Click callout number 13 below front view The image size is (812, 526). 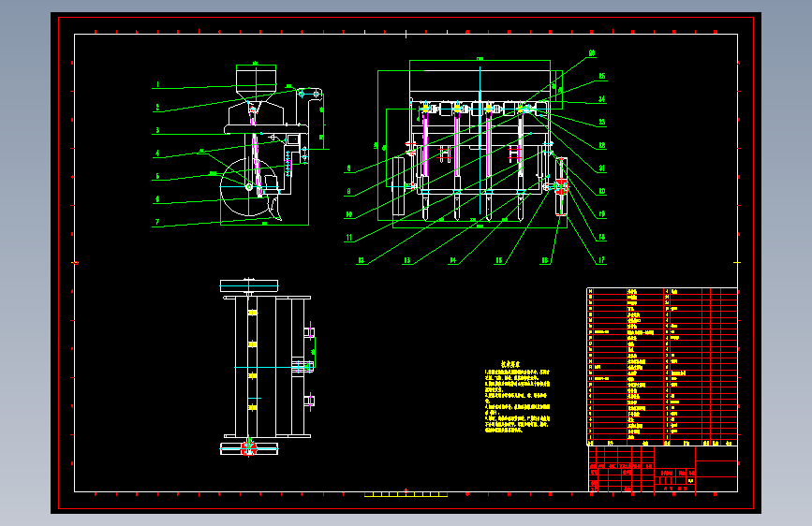coord(407,260)
